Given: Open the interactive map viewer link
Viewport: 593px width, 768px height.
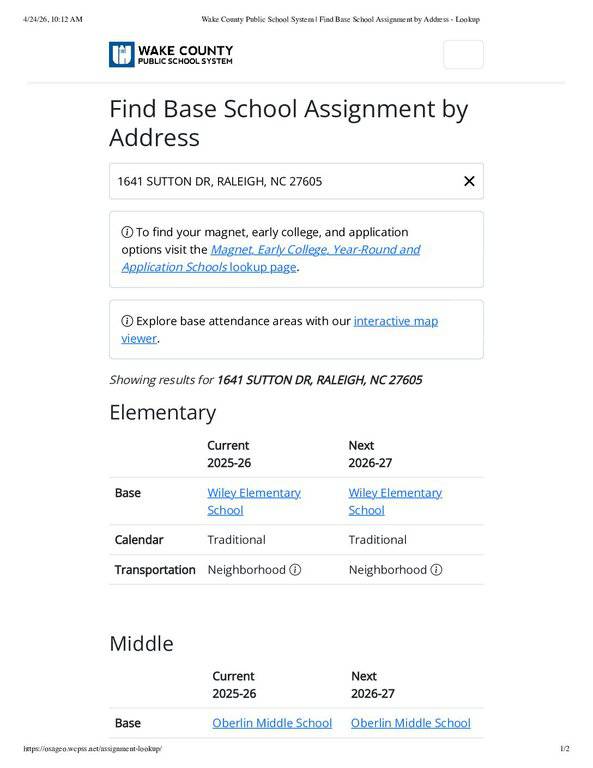Looking at the screenshot, I should pos(280,330).
